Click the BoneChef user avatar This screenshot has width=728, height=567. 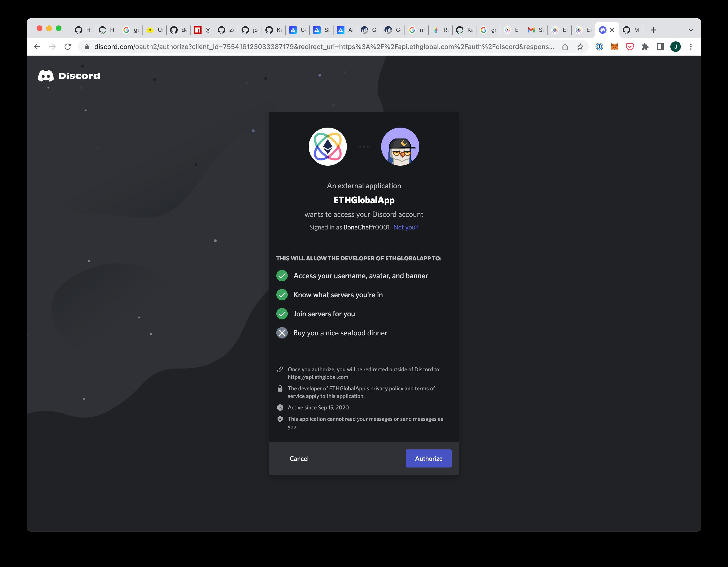click(400, 147)
